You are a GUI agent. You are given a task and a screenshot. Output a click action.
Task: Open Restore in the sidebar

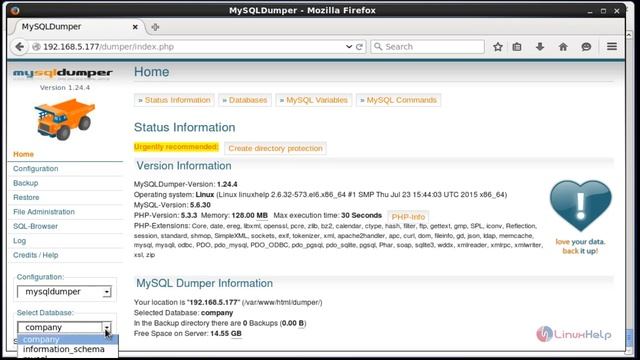26,198
